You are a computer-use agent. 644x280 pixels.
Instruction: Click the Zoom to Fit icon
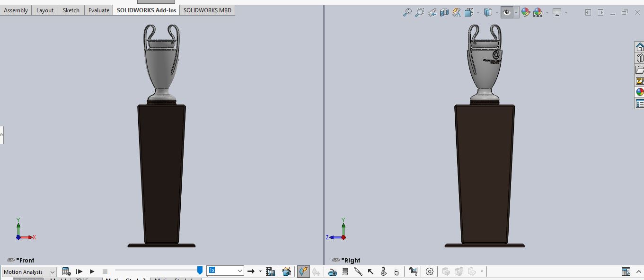coord(407,12)
